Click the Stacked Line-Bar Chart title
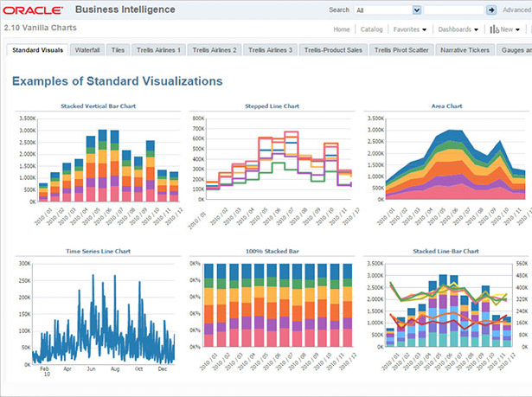The width and height of the screenshot is (532, 397). pos(445,251)
